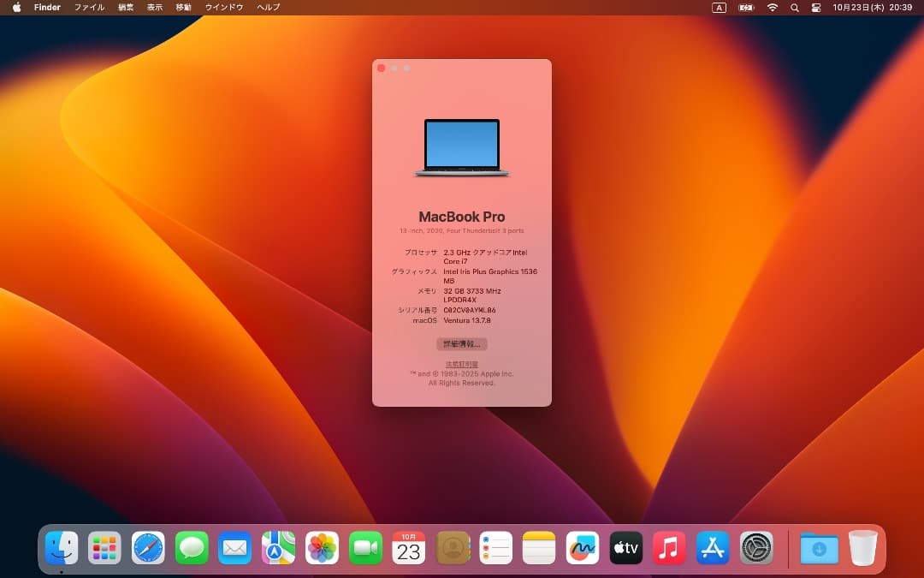Launch Freeform from the Dock
Screen dimensions: 924x578
(583, 547)
